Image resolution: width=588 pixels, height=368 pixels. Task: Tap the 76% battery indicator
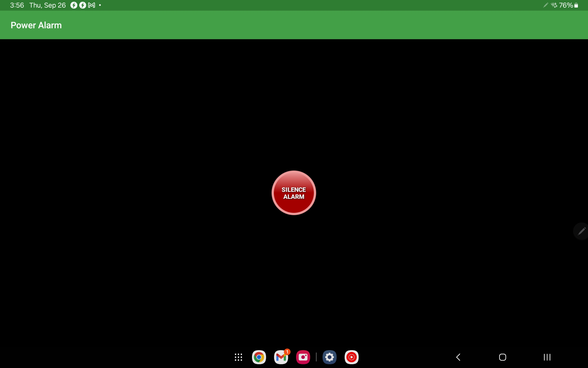pos(568,5)
